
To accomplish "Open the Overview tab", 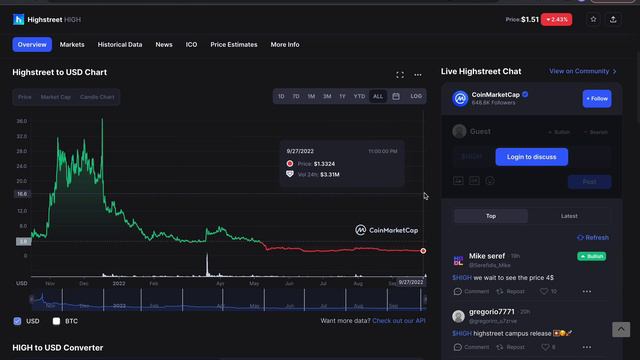I will (32, 44).
